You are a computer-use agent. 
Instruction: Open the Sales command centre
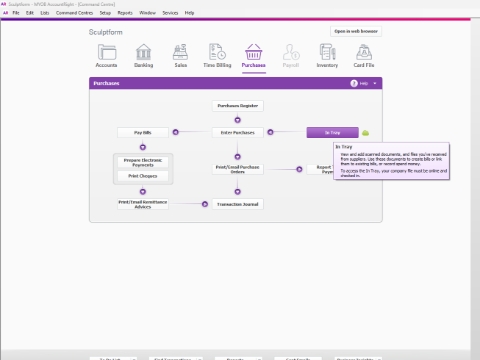tap(180, 56)
